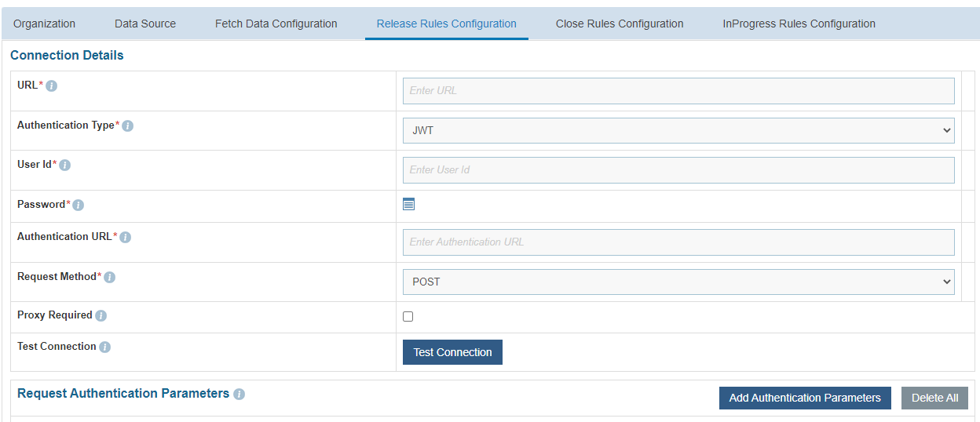Screen dimensions: 980x422
Task: Click the Delete All button
Action: [934, 398]
